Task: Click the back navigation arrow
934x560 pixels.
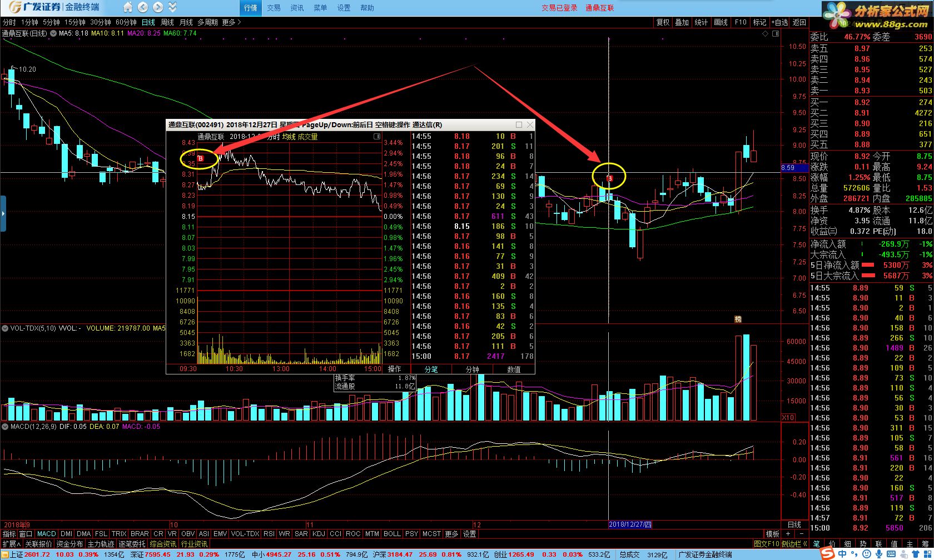Action: [143, 7]
